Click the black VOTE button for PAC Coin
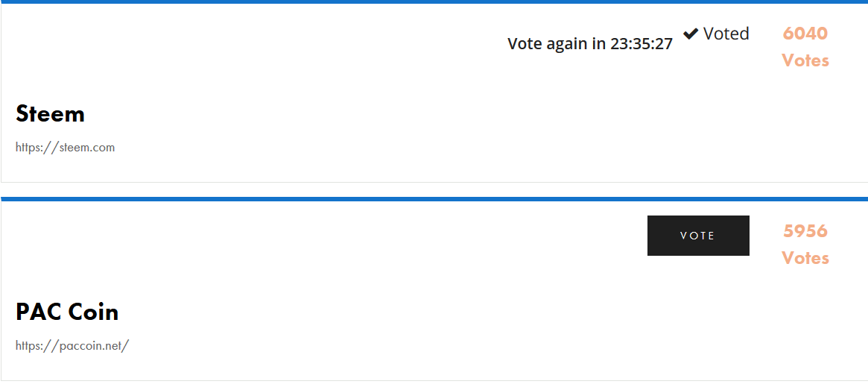 [x=698, y=236]
